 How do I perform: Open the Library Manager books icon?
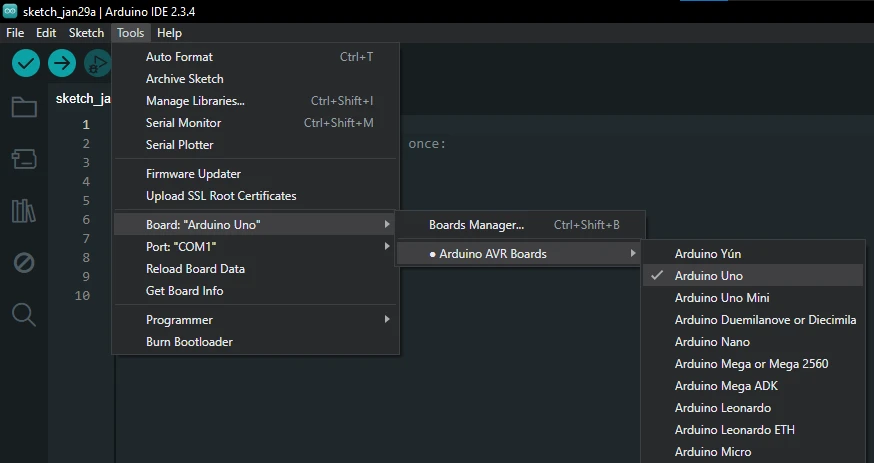[24, 211]
